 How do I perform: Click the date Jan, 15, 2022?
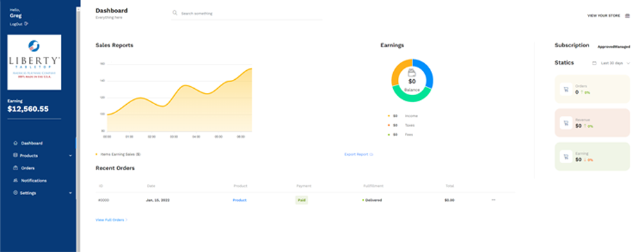(x=158, y=200)
